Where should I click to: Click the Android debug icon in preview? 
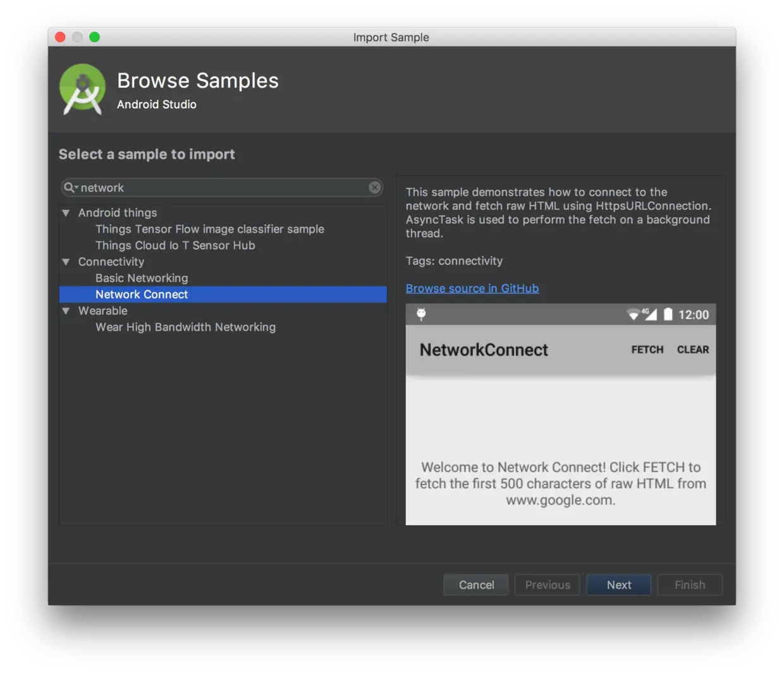[421, 314]
